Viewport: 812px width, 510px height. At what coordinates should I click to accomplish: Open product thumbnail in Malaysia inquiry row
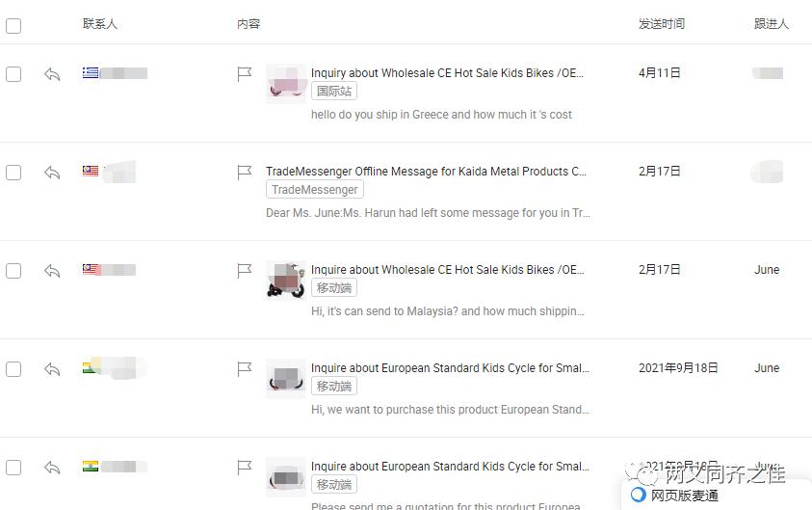(x=285, y=280)
